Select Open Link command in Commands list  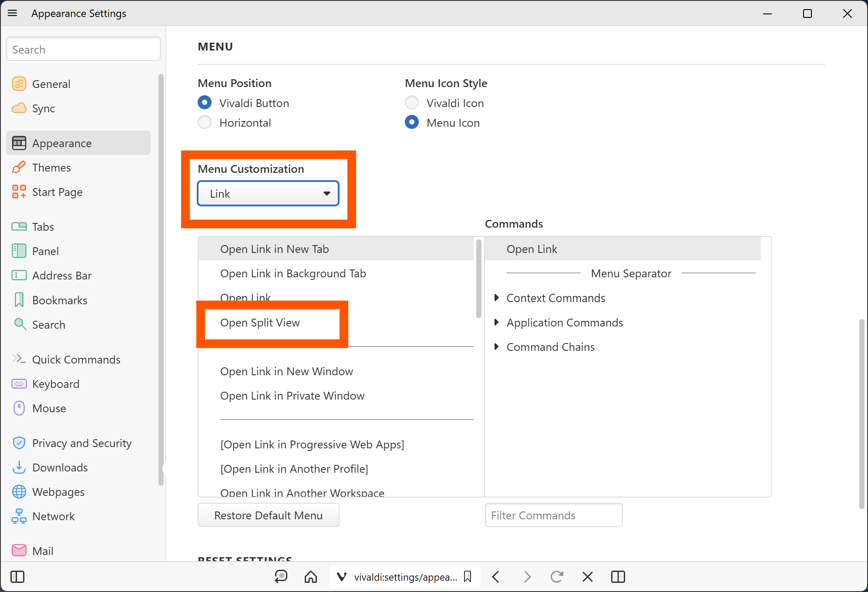point(623,249)
